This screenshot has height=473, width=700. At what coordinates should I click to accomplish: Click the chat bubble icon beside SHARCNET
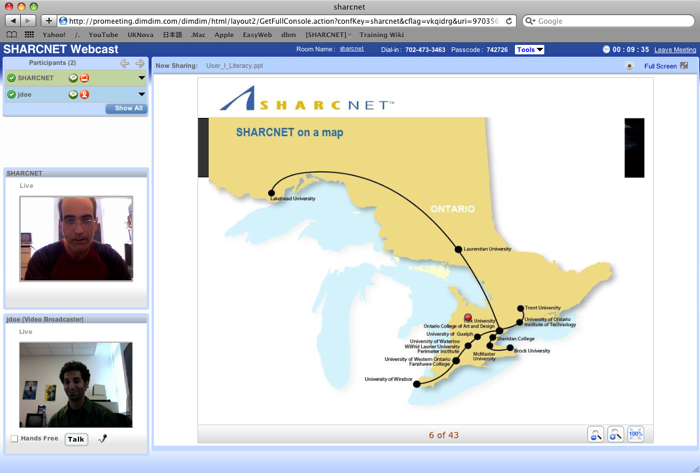(73, 78)
